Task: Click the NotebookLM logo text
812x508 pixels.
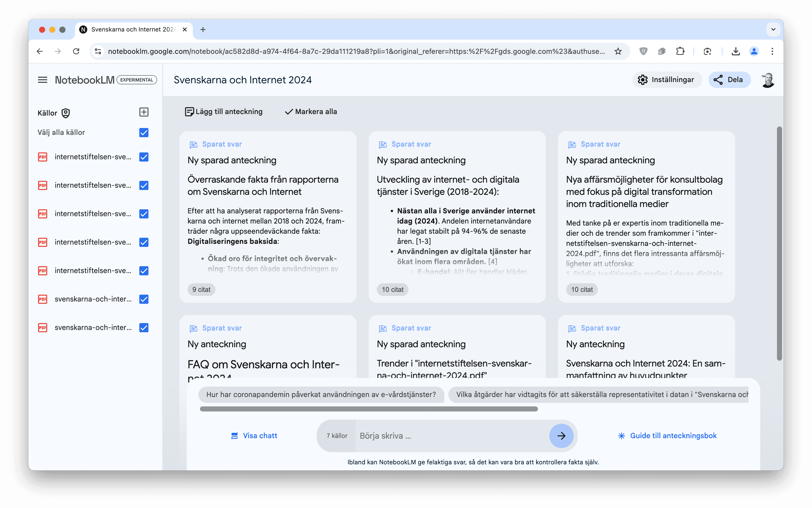Action: click(x=84, y=80)
